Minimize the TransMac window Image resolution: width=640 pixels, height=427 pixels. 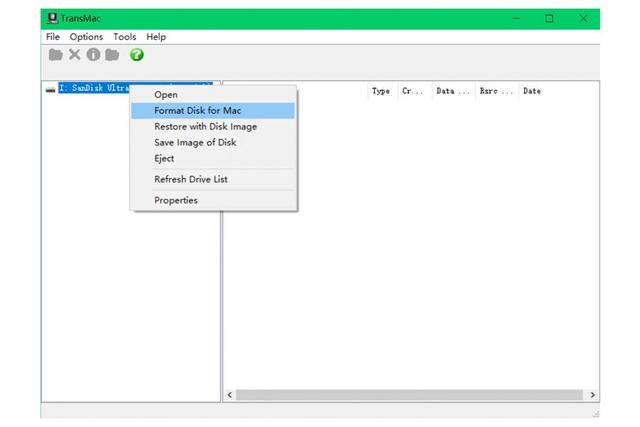click(516, 18)
